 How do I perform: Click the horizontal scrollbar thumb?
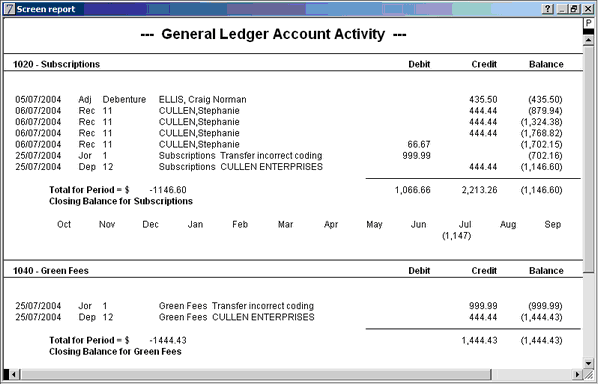pyautogui.click(x=255, y=374)
